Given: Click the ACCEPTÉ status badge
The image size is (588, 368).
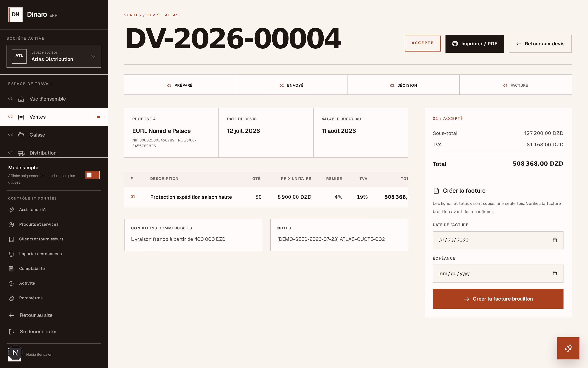Looking at the screenshot, I should click(x=422, y=43).
